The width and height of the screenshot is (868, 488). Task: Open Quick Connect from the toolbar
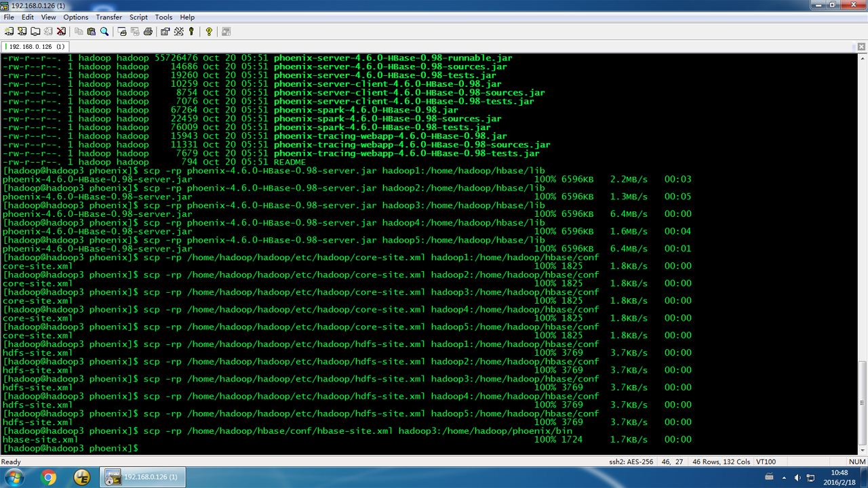[x=22, y=31]
